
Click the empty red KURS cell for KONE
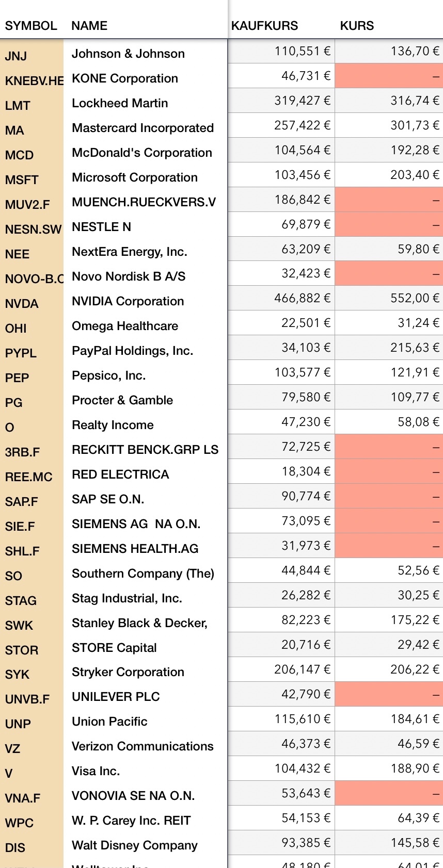click(389, 76)
